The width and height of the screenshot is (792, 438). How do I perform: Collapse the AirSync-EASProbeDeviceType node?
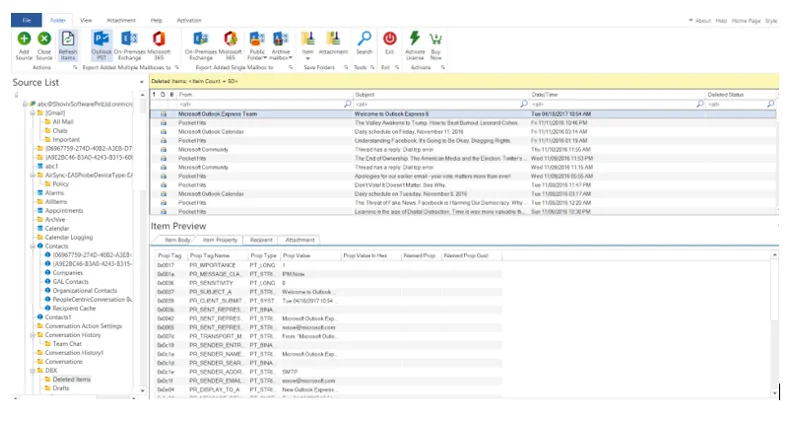coord(32,175)
